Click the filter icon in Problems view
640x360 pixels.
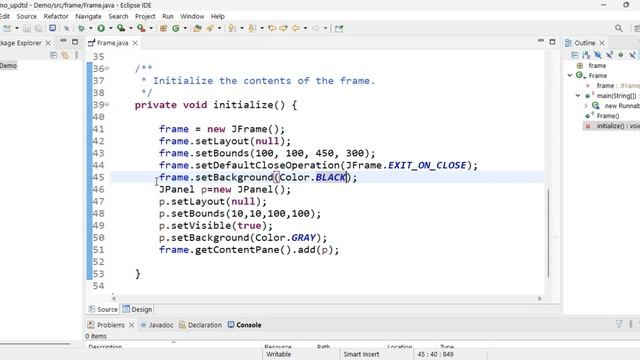[619, 324]
